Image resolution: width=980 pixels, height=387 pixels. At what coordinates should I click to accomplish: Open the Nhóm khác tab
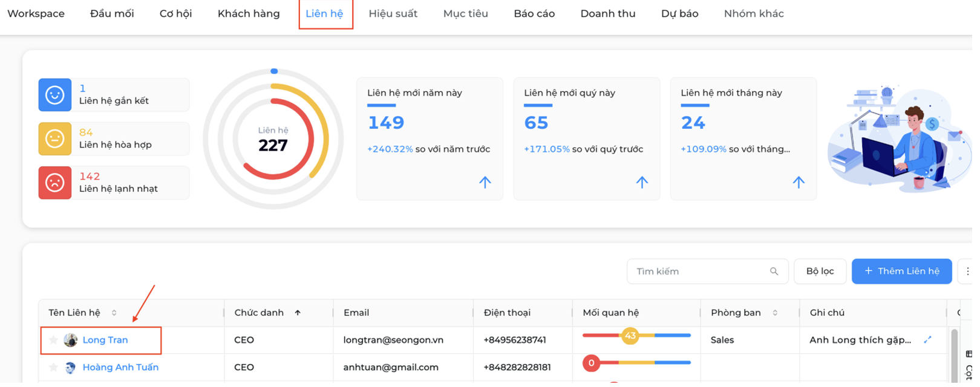(754, 13)
